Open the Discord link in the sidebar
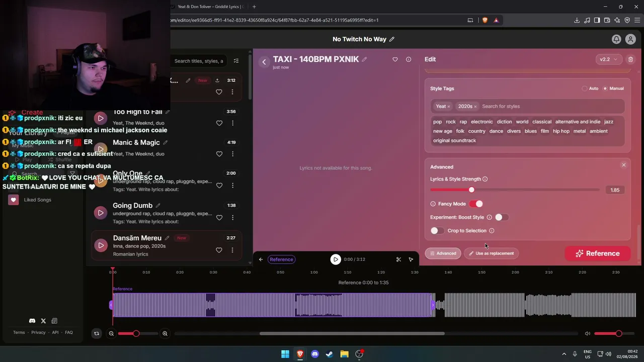The width and height of the screenshot is (644, 362). (32, 321)
